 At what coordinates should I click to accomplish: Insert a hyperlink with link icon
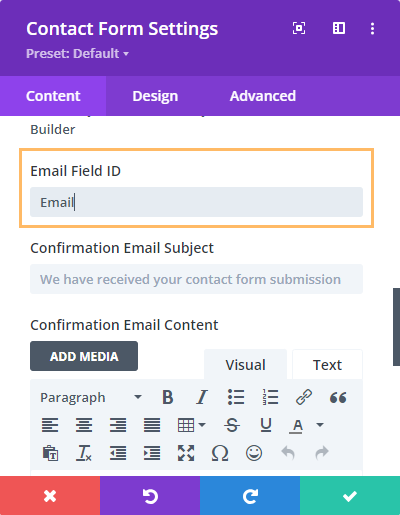[x=304, y=397]
